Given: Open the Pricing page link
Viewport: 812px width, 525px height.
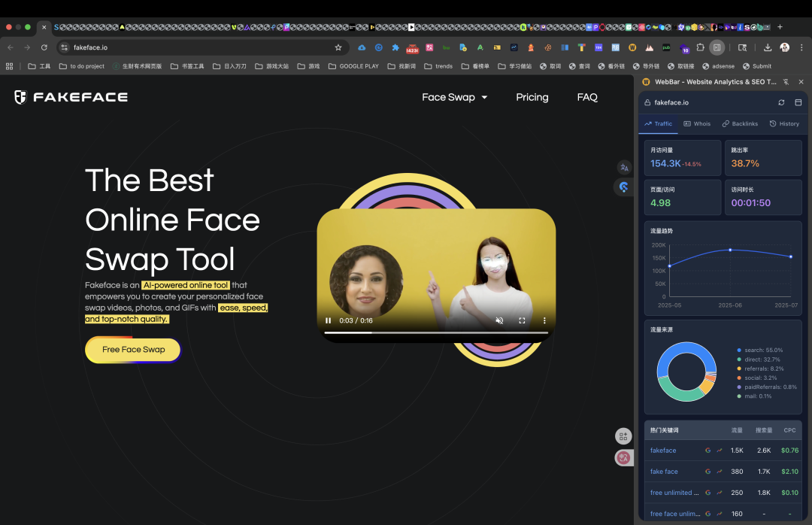Looking at the screenshot, I should (532, 97).
